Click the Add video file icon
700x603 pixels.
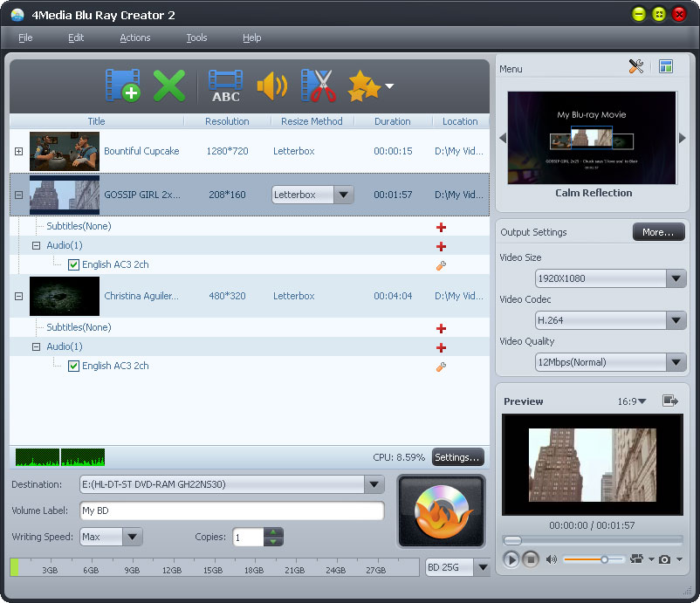[122, 86]
